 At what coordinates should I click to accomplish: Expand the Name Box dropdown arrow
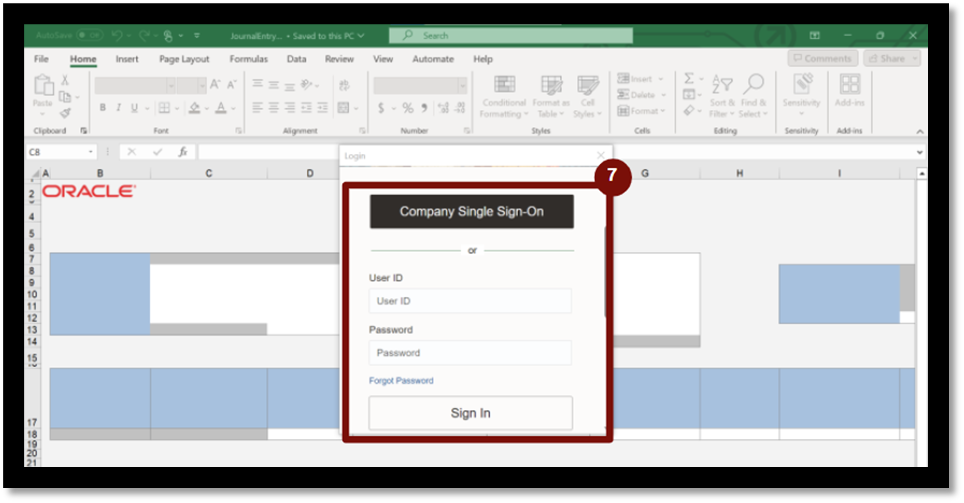pos(91,152)
